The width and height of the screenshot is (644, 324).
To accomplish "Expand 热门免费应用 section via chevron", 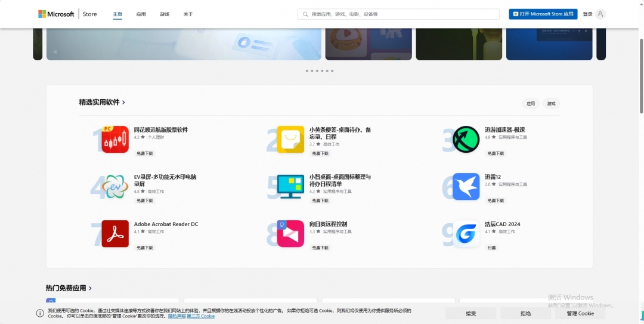I will point(90,288).
